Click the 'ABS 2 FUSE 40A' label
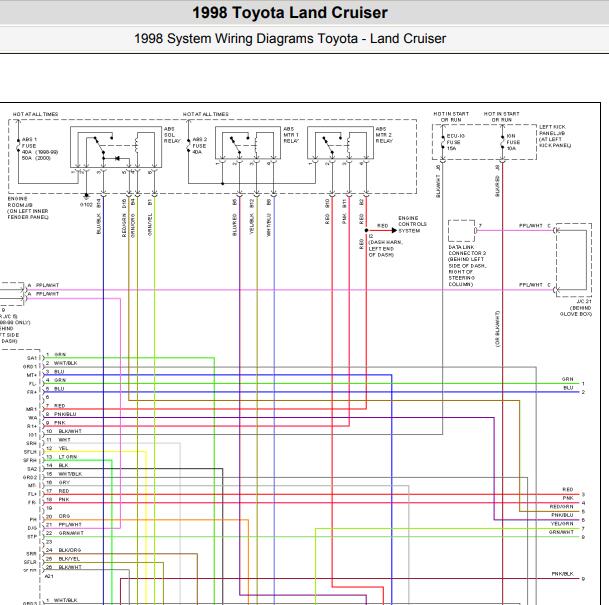 pyautogui.click(x=200, y=145)
